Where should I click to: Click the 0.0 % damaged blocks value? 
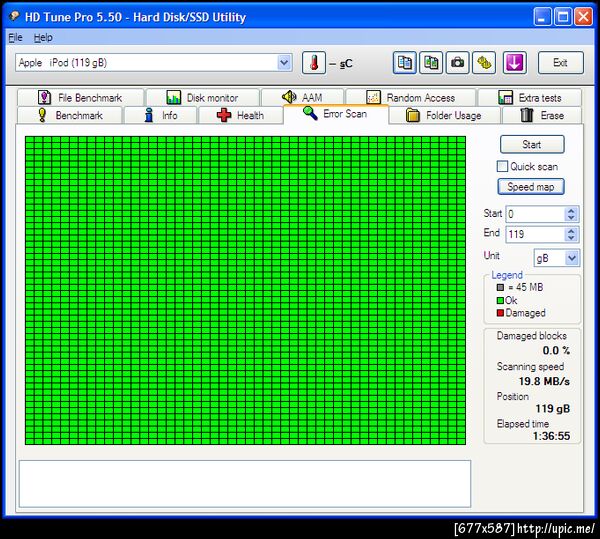coord(556,350)
